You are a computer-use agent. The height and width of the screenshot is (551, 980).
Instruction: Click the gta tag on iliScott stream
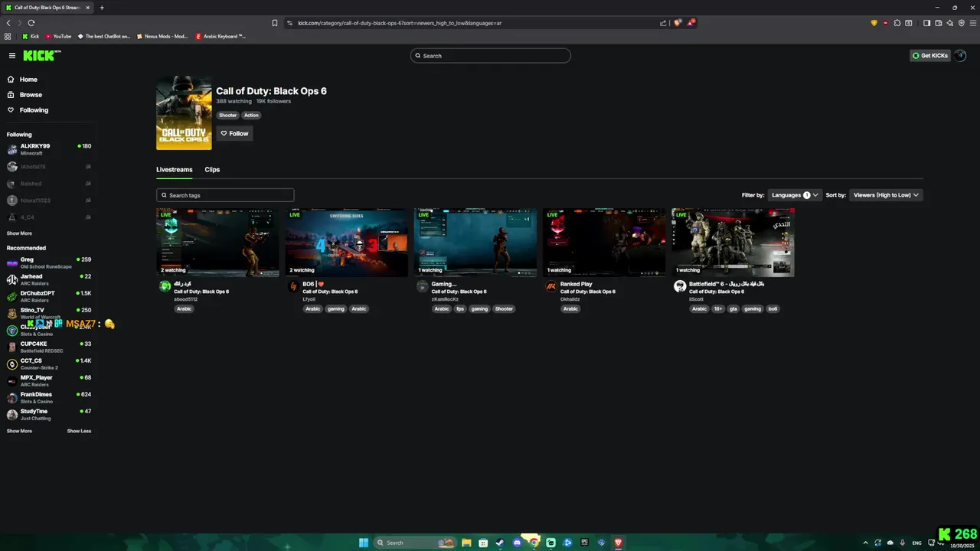(x=733, y=309)
